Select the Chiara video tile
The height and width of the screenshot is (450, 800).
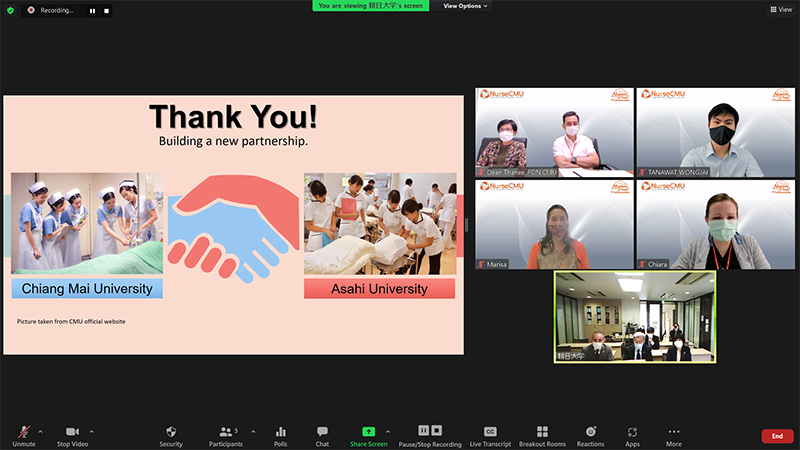715,224
